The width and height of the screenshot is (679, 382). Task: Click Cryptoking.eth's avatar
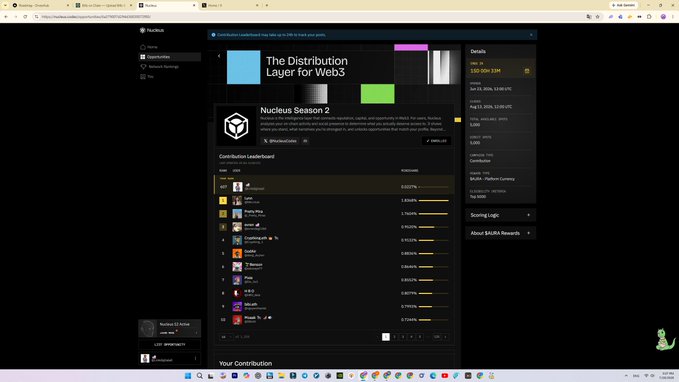[x=237, y=240]
